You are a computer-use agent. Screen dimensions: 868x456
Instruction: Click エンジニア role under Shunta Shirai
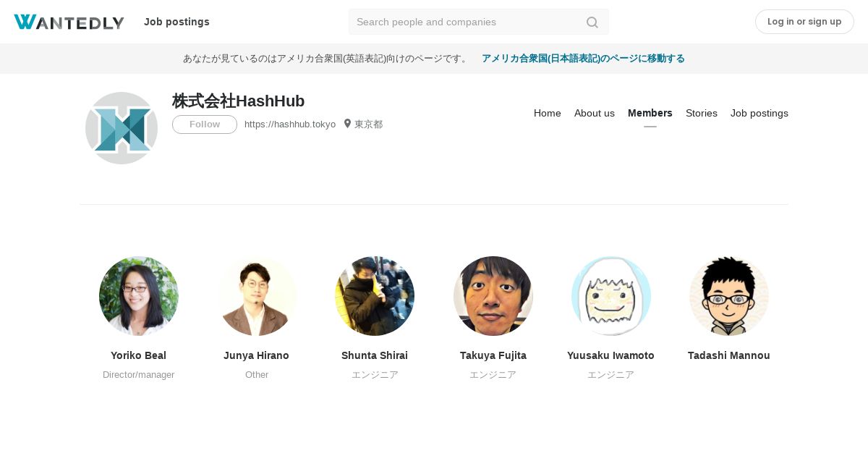click(375, 375)
